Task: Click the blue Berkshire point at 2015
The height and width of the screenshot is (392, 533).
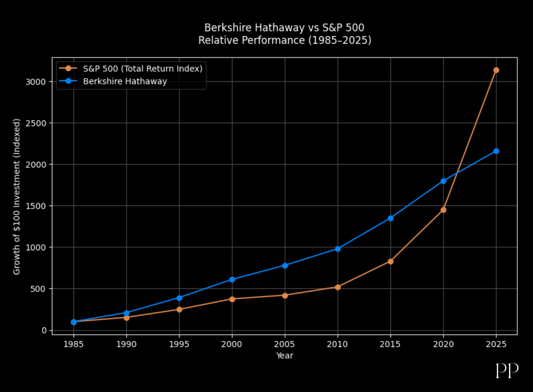Action: 391,218
